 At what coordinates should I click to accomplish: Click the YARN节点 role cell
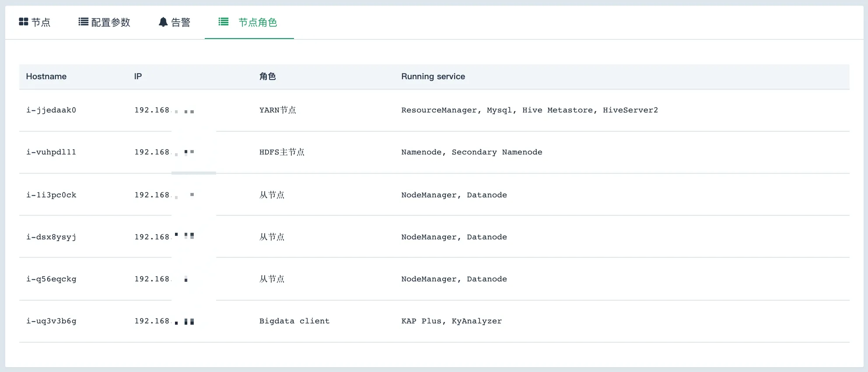pos(277,110)
